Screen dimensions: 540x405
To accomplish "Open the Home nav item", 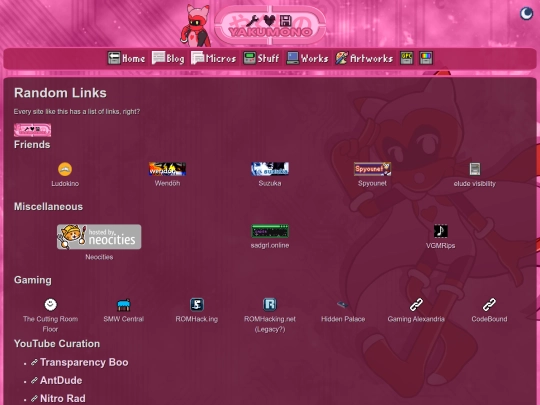I will click(126, 58).
